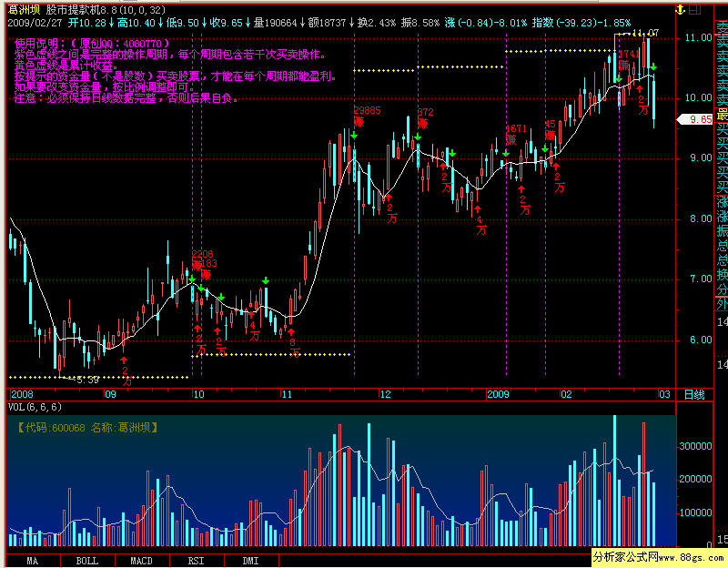Click the yellow anchor icon at top right

[680, 9]
